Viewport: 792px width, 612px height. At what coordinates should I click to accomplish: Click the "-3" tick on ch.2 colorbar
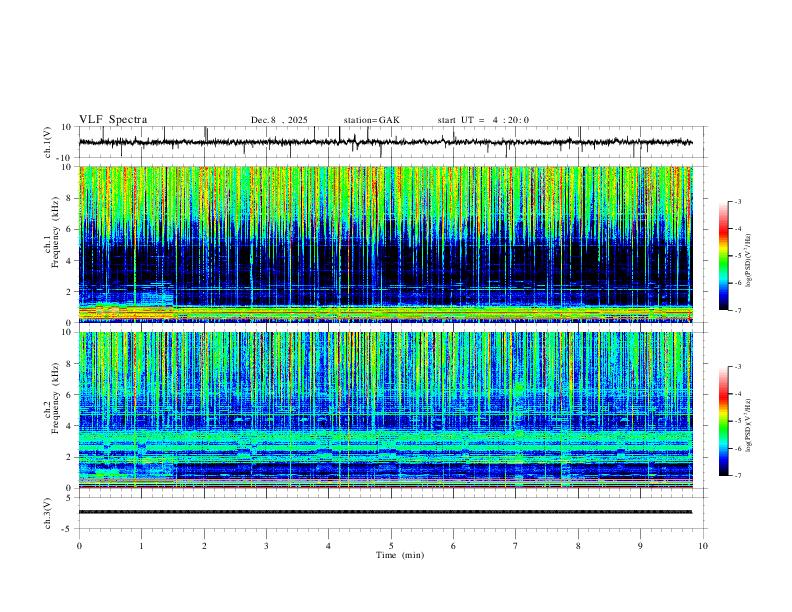[738, 367]
